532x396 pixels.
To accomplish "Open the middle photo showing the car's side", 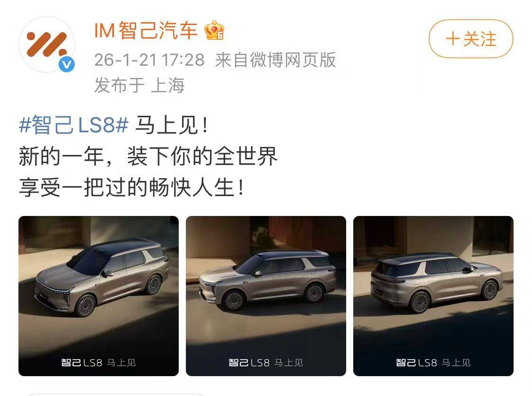I will coord(266,296).
